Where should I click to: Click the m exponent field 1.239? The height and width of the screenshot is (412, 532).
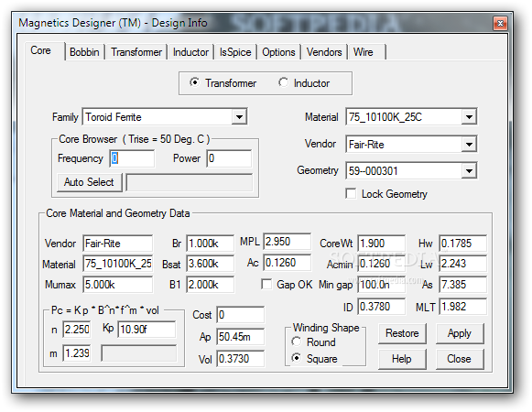77,353
